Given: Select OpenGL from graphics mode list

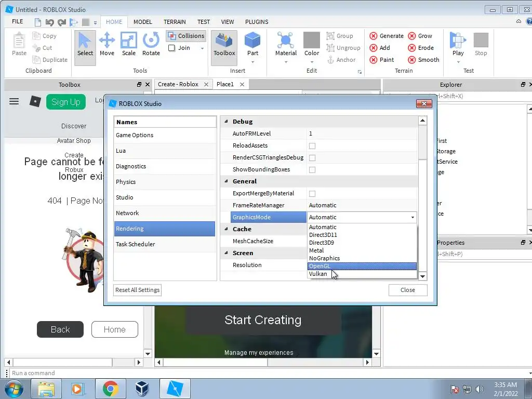Looking at the screenshot, I should click(362, 266).
